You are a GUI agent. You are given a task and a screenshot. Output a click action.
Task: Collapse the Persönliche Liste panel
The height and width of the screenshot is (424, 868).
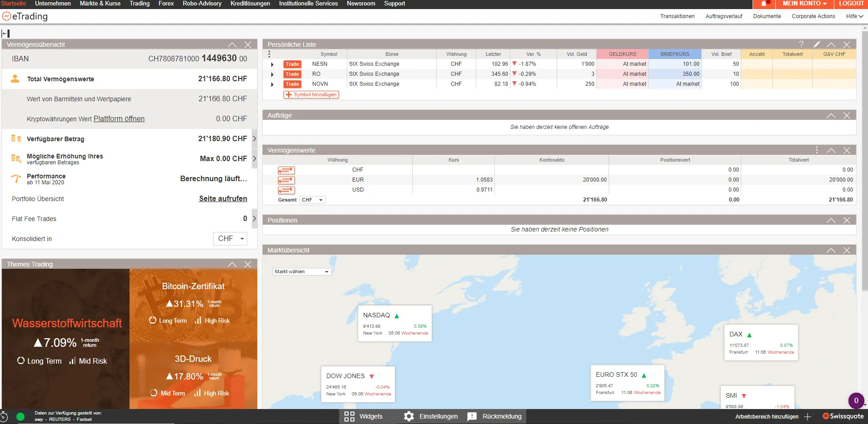coord(831,44)
